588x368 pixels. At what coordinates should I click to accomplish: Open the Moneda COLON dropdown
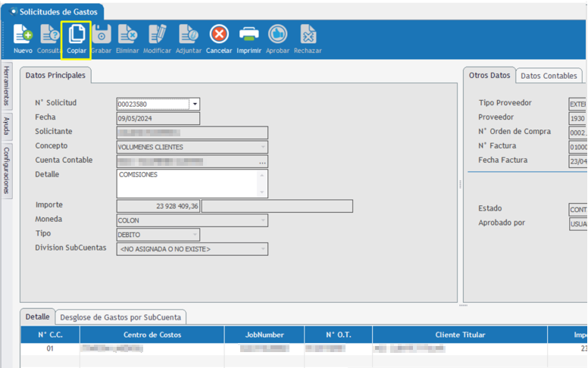click(263, 220)
